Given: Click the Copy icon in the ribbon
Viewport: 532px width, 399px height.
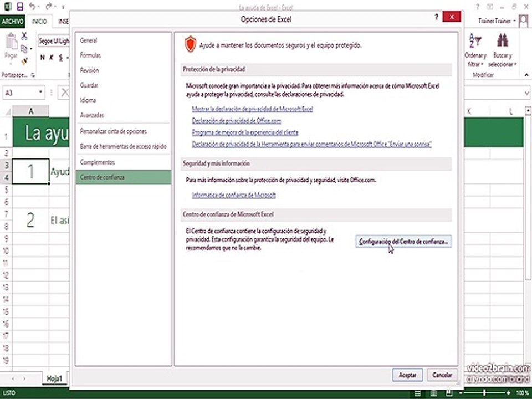Looking at the screenshot, I should pyautogui.click(x=24, y=49).
